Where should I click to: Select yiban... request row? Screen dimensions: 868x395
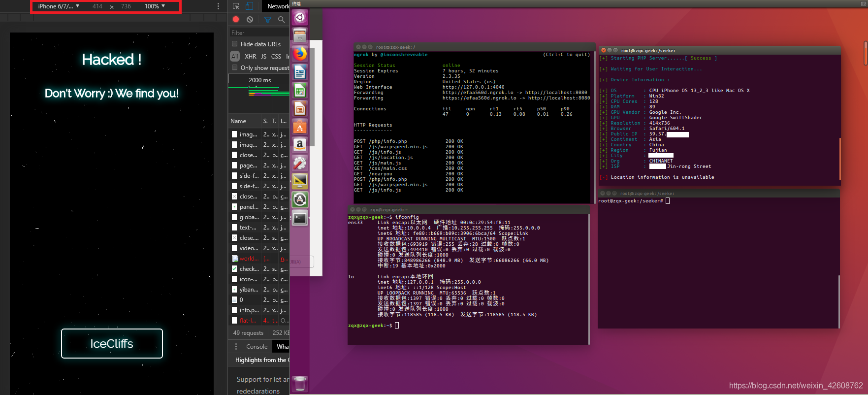[x=259, y=290]
